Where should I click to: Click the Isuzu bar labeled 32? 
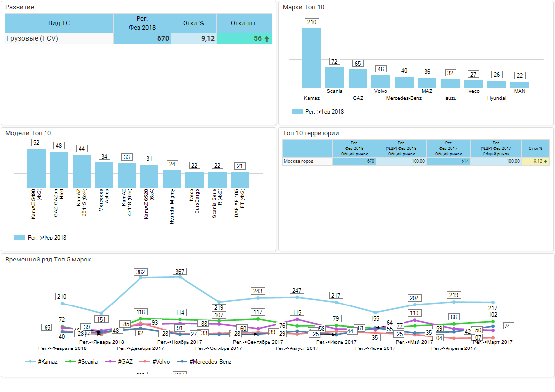coord(450,84)
